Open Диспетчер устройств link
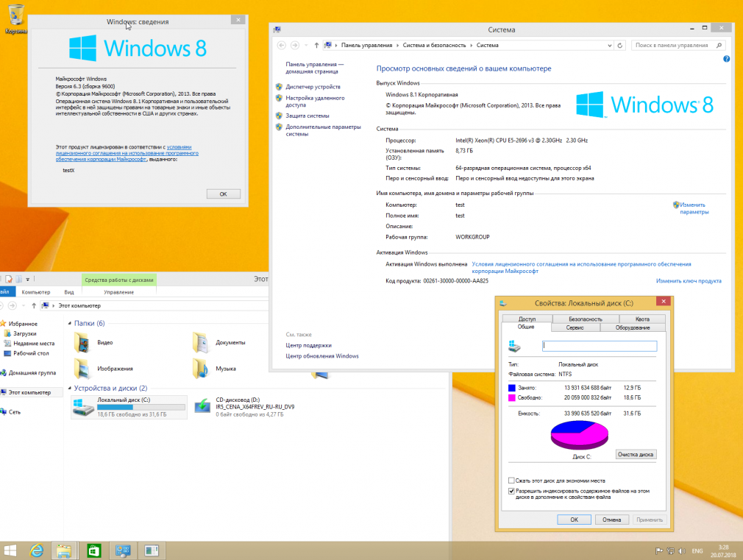 point(313,87)
